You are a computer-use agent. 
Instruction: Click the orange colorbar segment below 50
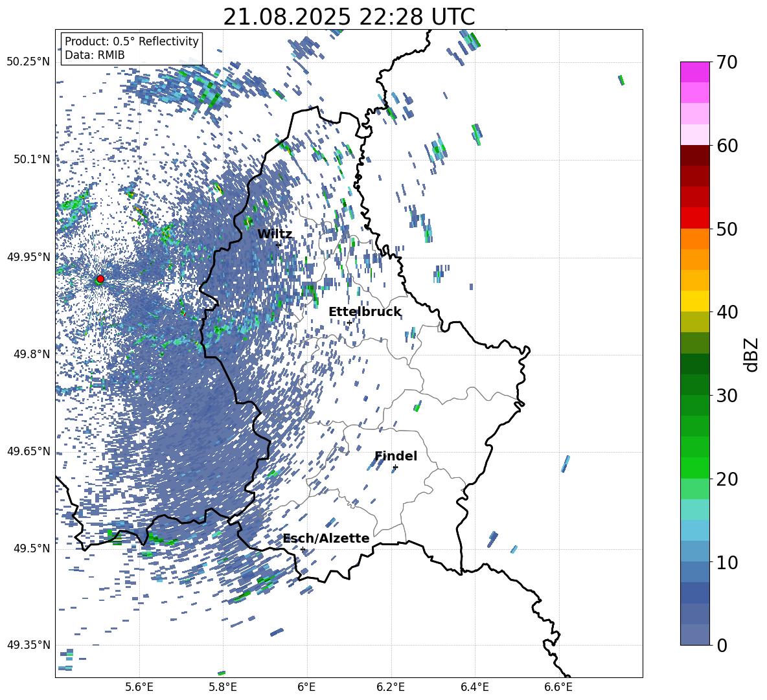tap(695, 239)
